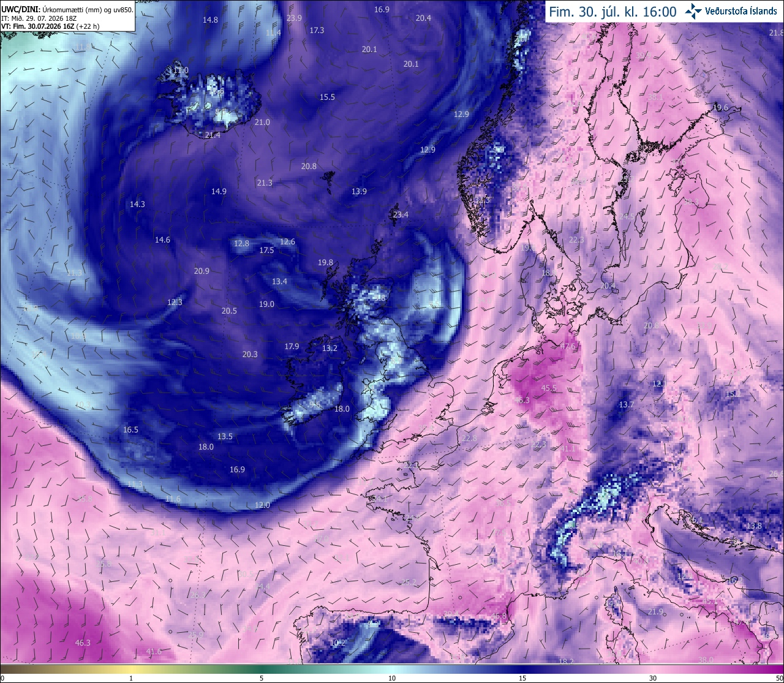Click the 1 tick on the color scale
Viewport: 784px width, 683px height.
131,678
